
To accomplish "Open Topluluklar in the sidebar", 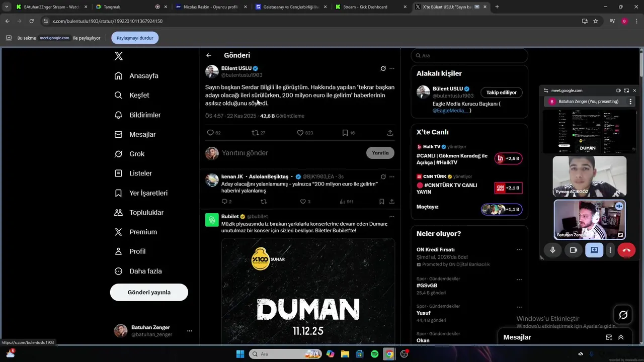I will pos(139,213).
